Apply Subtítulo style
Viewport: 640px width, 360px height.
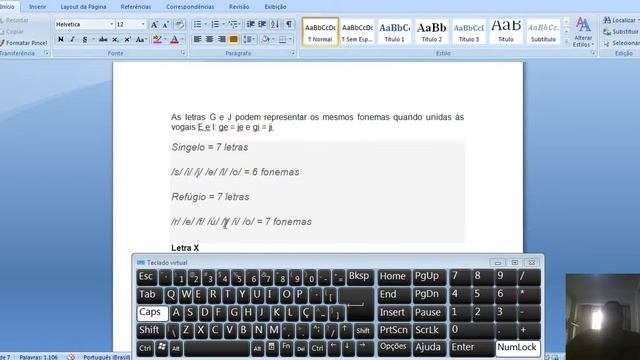[543, 31]
